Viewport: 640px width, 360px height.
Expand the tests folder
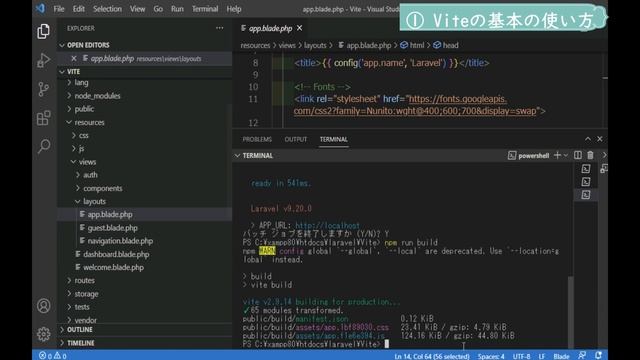[x=82, y=307]
